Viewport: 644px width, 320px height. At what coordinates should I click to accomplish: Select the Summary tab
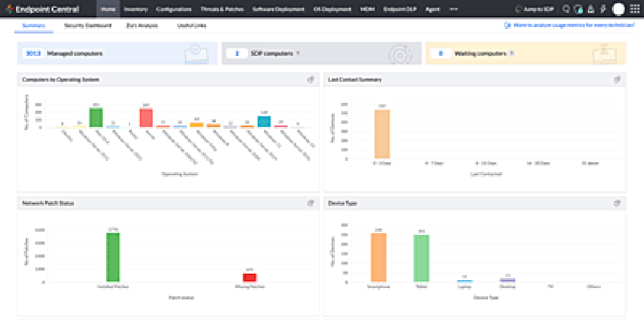point(33,26)
